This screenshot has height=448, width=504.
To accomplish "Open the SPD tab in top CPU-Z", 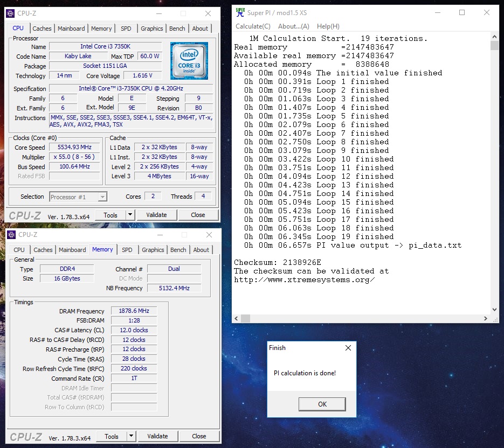I will click(x=126, y=28).
